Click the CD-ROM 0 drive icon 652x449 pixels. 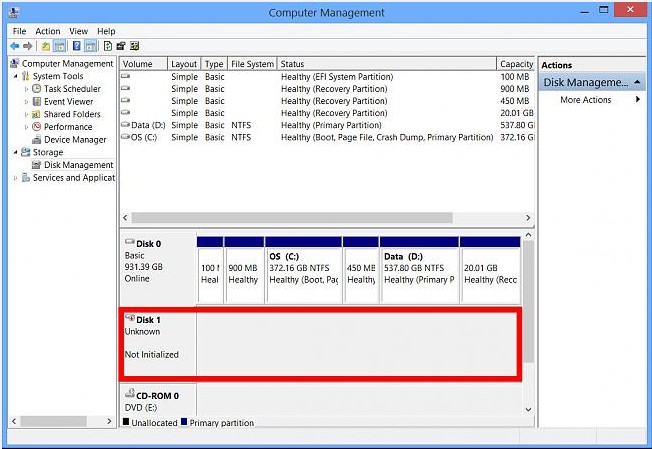click(x=130, y=393)
